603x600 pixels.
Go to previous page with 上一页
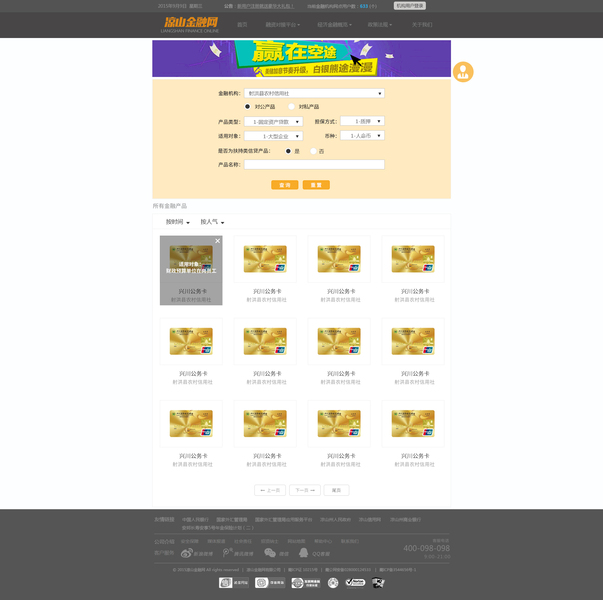[x=270, y=490]
